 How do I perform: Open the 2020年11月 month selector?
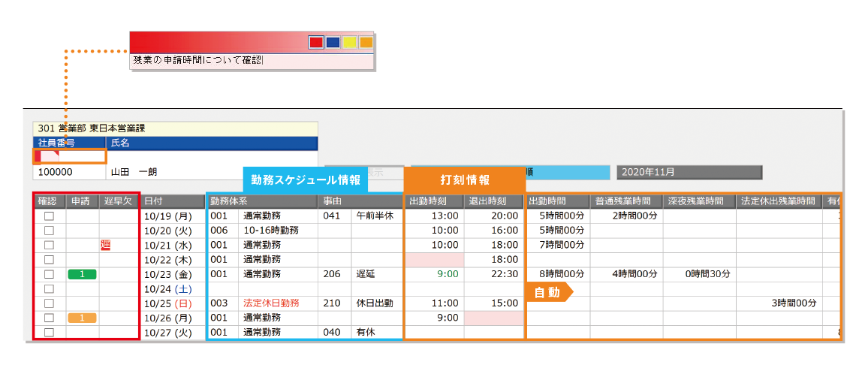point(689,172)
